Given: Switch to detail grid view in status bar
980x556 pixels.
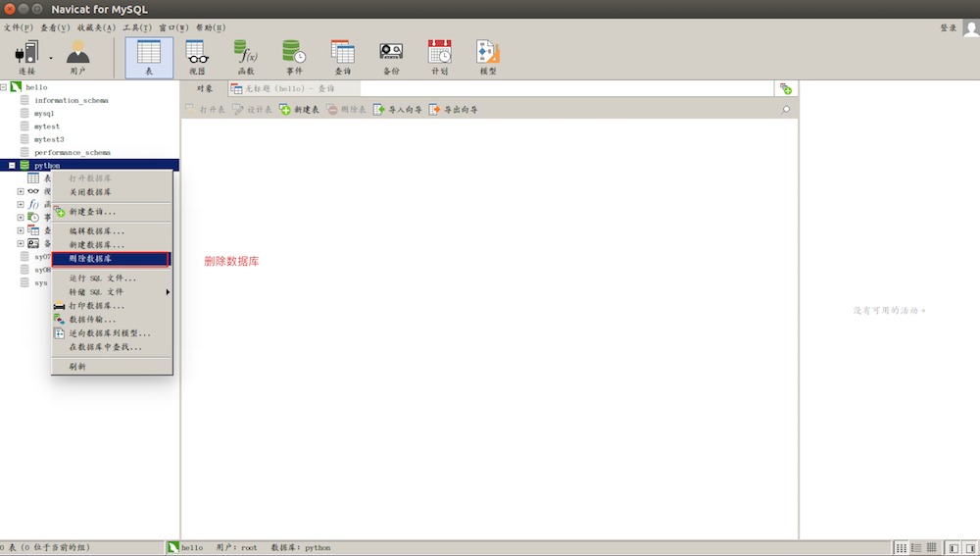Looking at the screenshot, I should pos(931,547).
